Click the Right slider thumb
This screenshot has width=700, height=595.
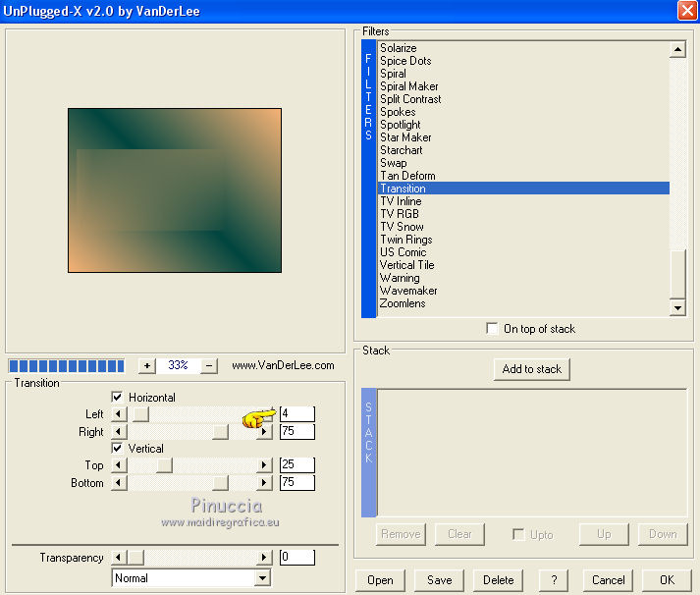[220, 432]
